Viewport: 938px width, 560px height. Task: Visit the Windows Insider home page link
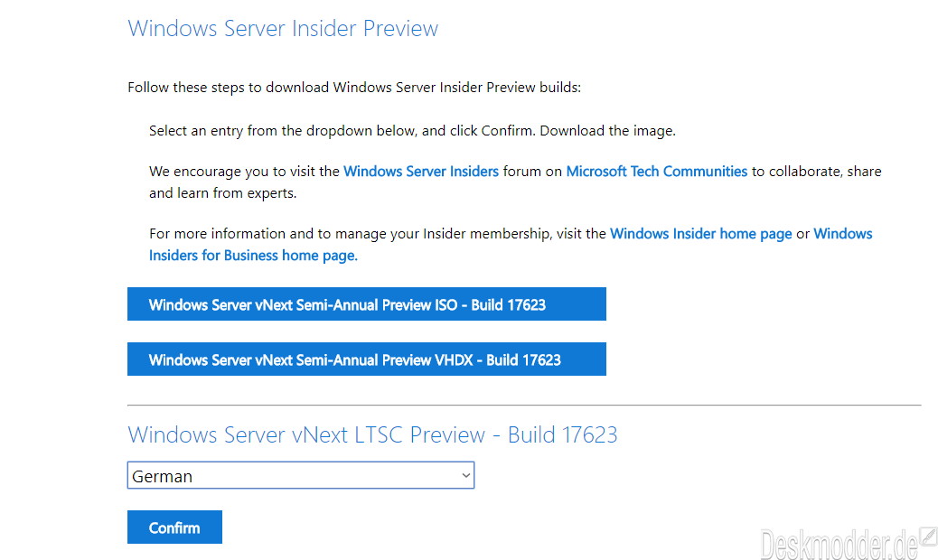click(700, 234)
